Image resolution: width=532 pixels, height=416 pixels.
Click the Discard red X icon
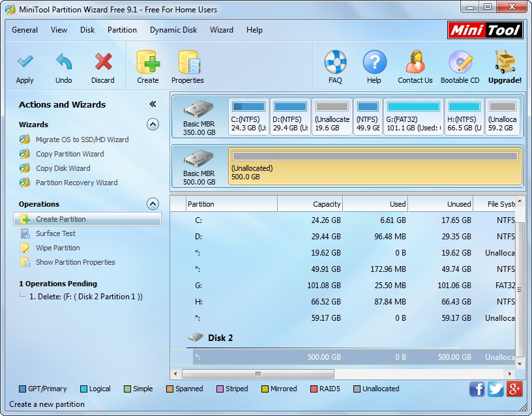[103, 61]
